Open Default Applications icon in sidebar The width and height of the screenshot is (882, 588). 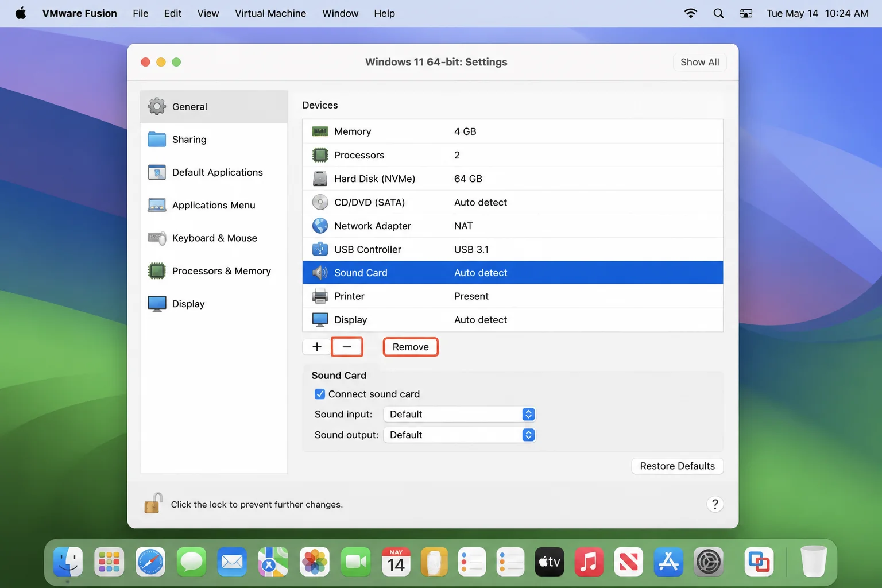click(x=157, y=172)
